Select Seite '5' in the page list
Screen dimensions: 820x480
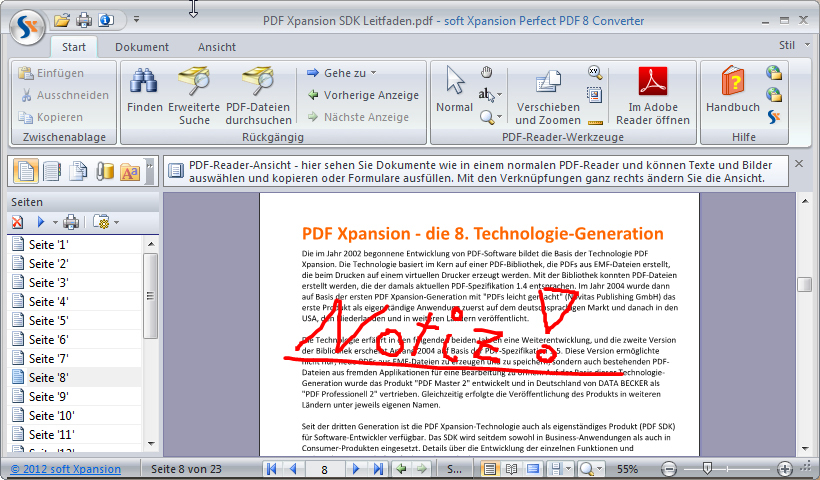click(x=75, y=321)
